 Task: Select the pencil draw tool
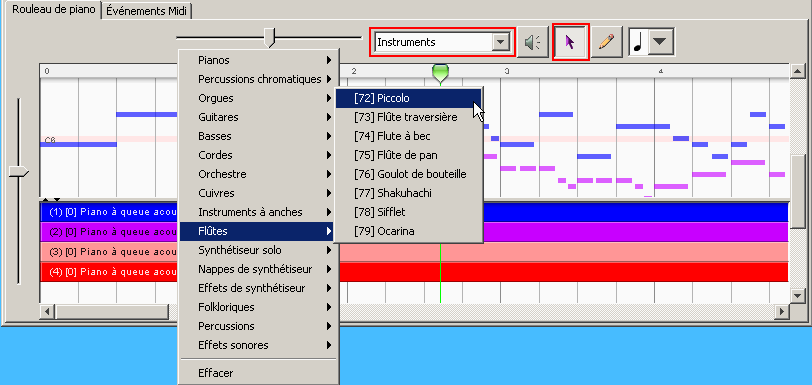click(606, 42)
